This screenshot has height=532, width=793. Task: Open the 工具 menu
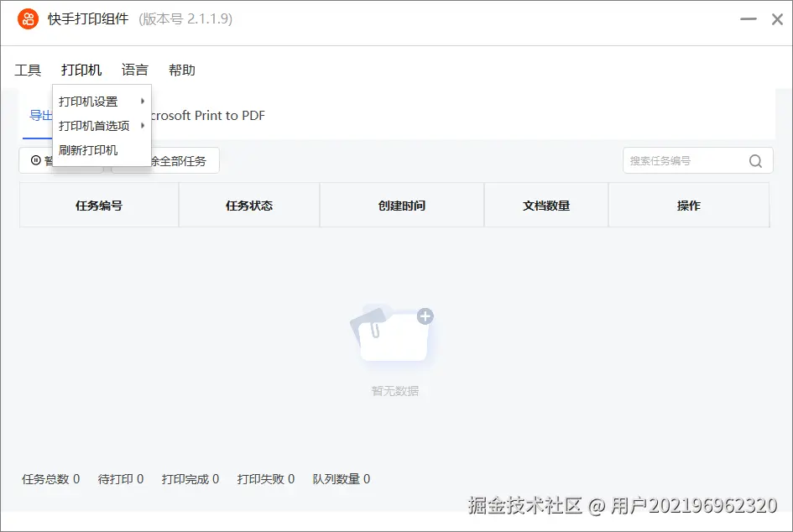click(x=28, y=70)
